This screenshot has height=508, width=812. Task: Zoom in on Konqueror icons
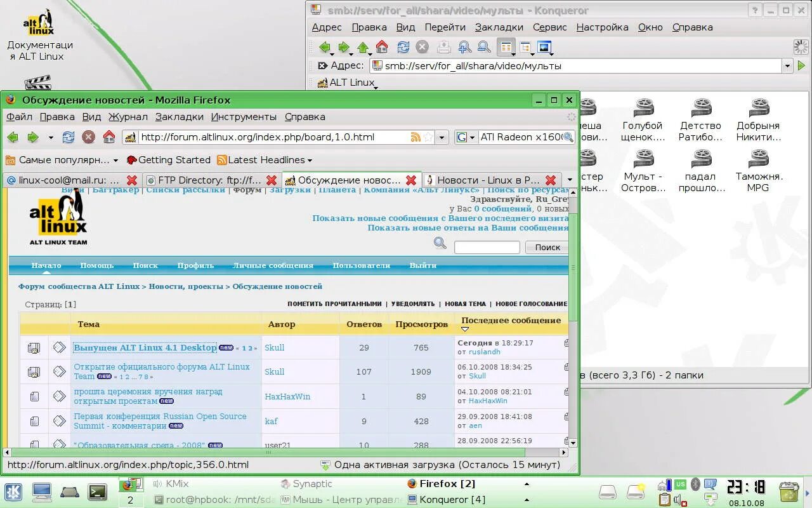tap(464, 47)
